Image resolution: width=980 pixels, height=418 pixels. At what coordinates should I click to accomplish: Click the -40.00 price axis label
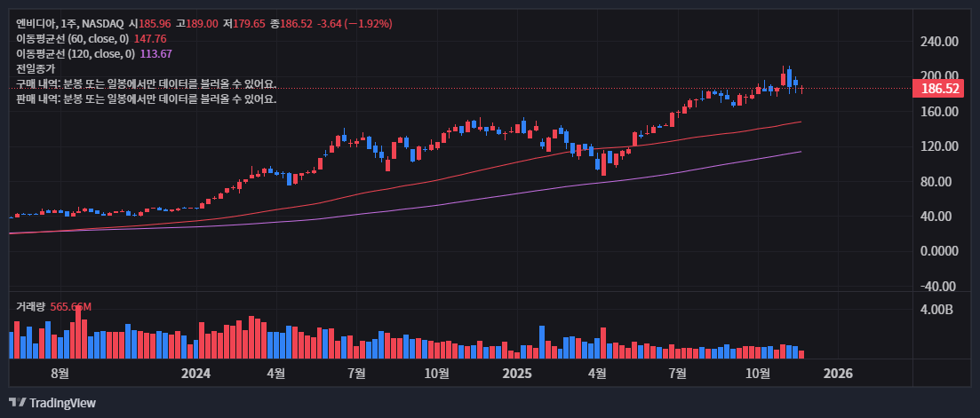(x=939, y=287)
